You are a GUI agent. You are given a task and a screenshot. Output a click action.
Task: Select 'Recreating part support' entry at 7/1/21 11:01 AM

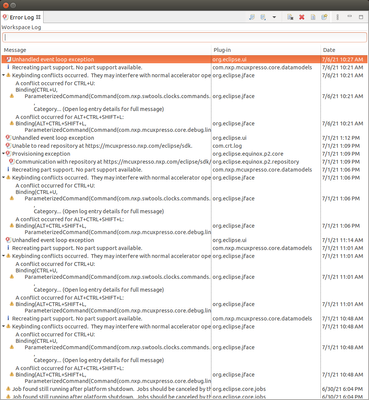click(x=184, y=248)
